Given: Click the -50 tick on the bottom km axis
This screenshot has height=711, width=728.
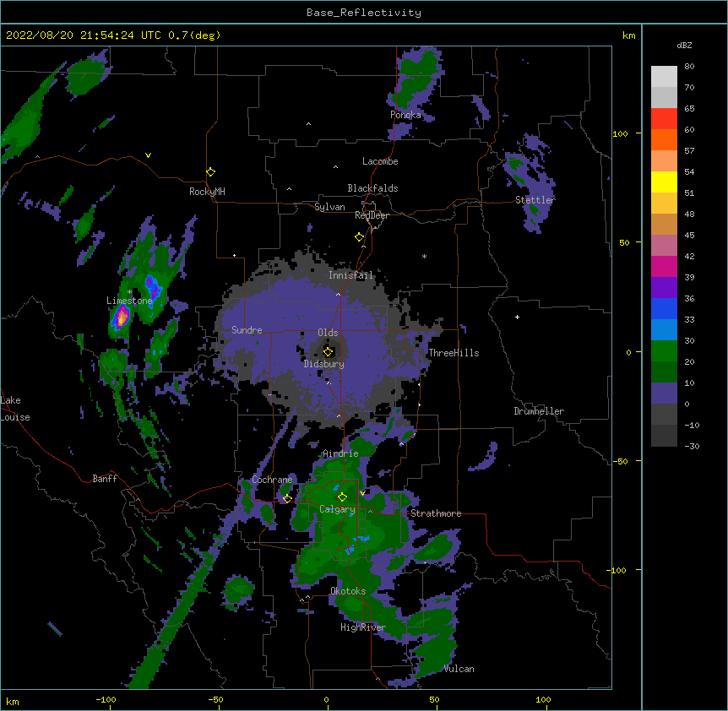Looking at the screenshot, I should pyautogui.click(x=215, y=700).
